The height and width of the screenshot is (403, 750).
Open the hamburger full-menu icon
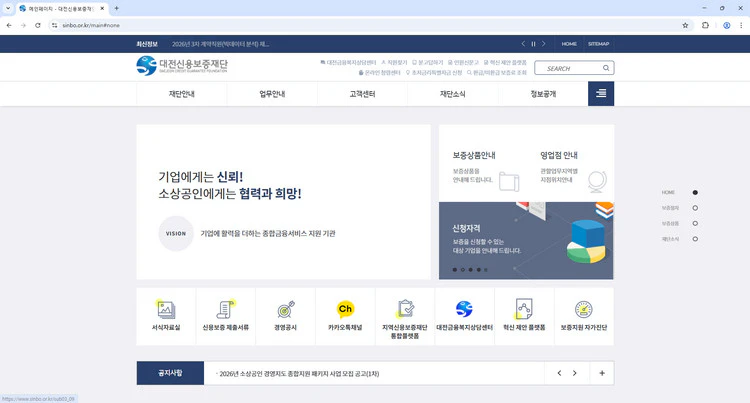(601, 94)
